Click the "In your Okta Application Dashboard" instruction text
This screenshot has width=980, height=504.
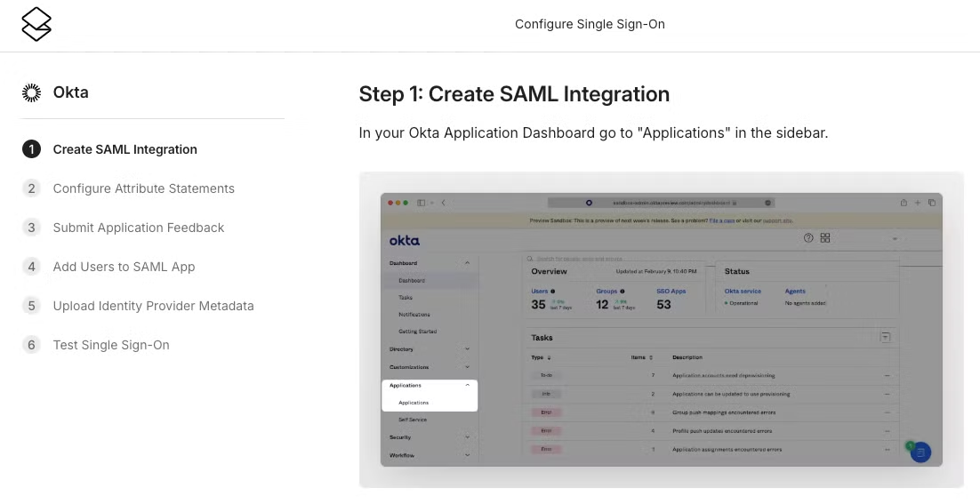[x=593, y=133]
